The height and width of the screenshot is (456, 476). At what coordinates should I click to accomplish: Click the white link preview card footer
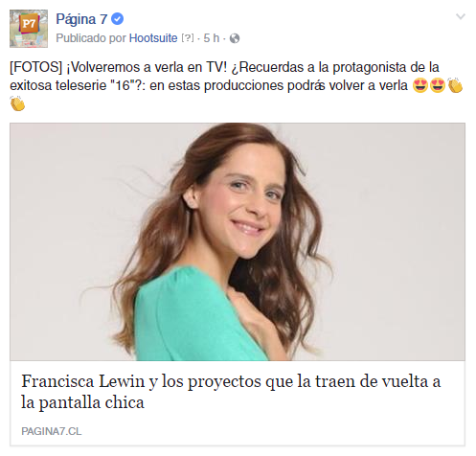pos(238,403)
